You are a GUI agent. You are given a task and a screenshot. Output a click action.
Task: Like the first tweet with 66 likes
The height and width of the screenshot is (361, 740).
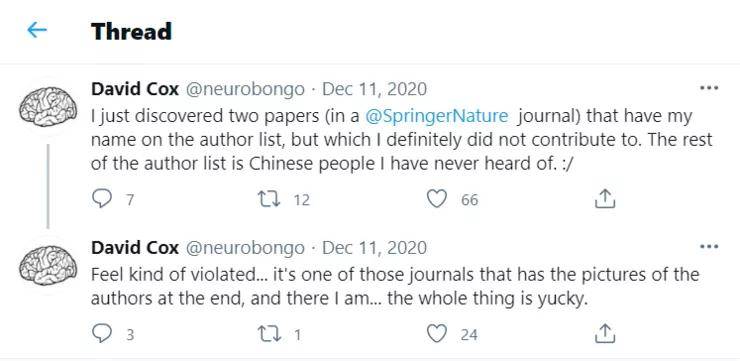pyautogui.click(x=437, y=199)
